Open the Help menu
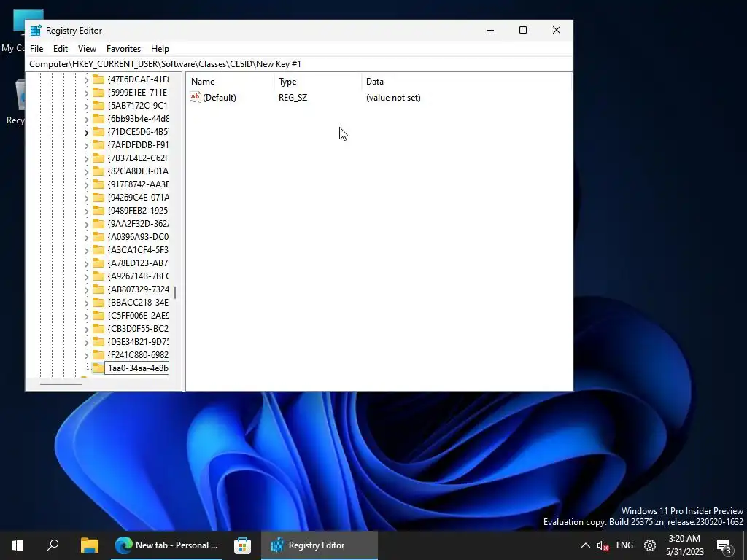 (x=160, y=49)
